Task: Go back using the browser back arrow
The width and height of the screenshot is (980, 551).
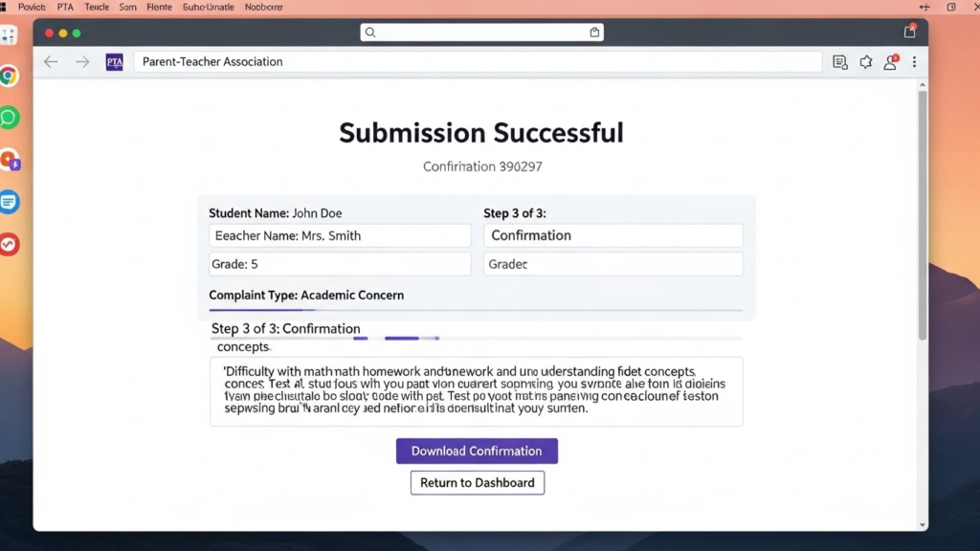Action: (x=50, y=61)
